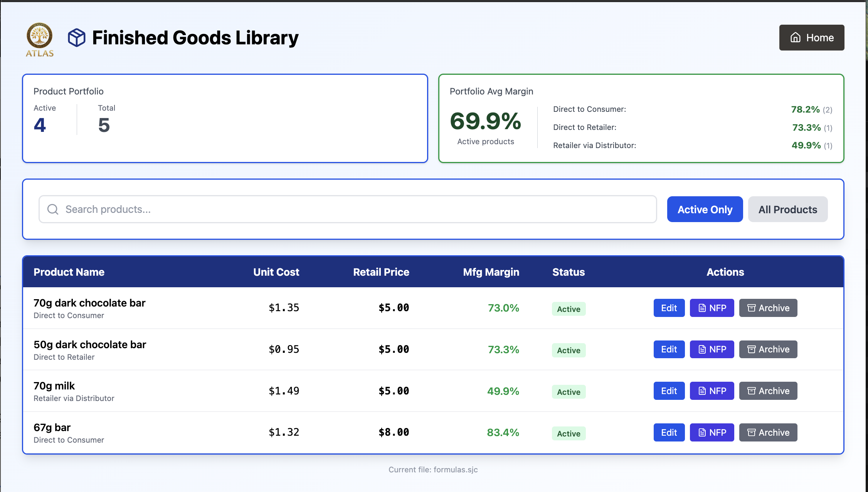The height and width of the screenshot is (492, 868).
Task: Archive the 67g bar product
Action: 768,433
